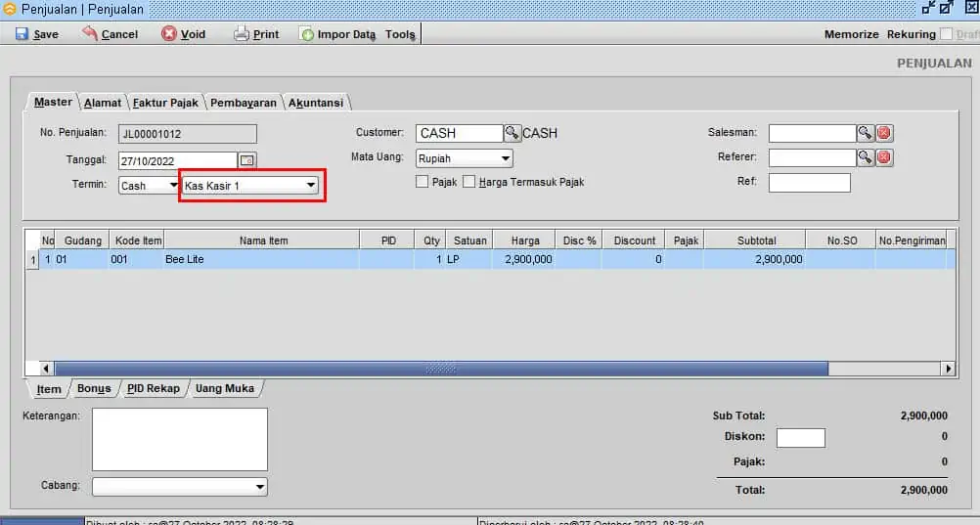980x525 pixels.
Task: Click the Diskon input field
Action: tap(801, 438)
